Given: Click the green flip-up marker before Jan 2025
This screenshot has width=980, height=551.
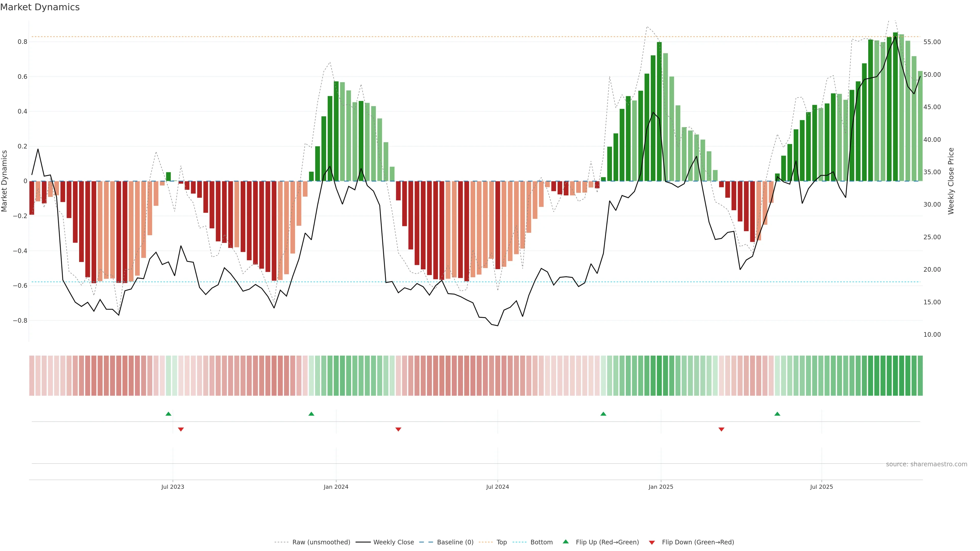Looking at the screenshot, I should (x=603, y=414).
